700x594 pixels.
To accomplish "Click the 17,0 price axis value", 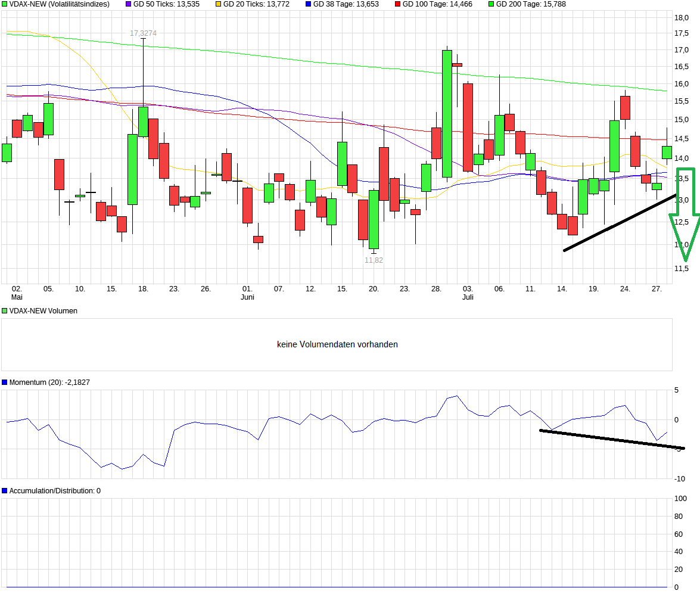I will pyautogui.click(x=682, y=50).
